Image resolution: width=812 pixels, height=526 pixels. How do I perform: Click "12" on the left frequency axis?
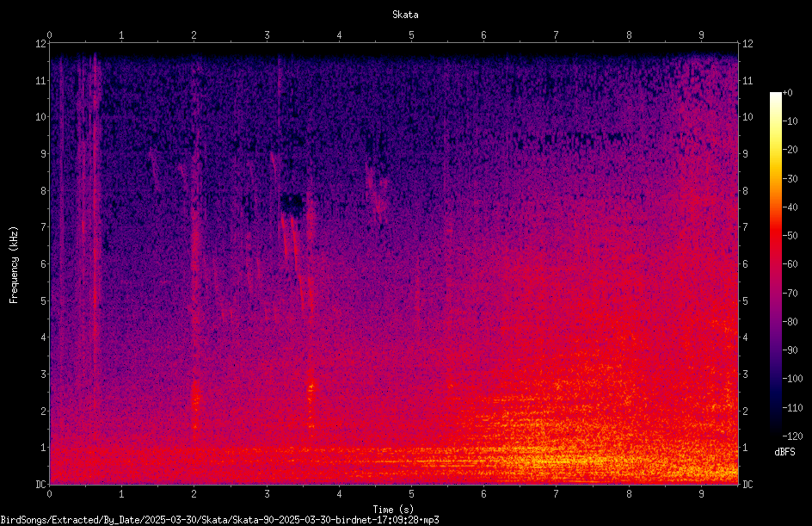pos(40,44)
